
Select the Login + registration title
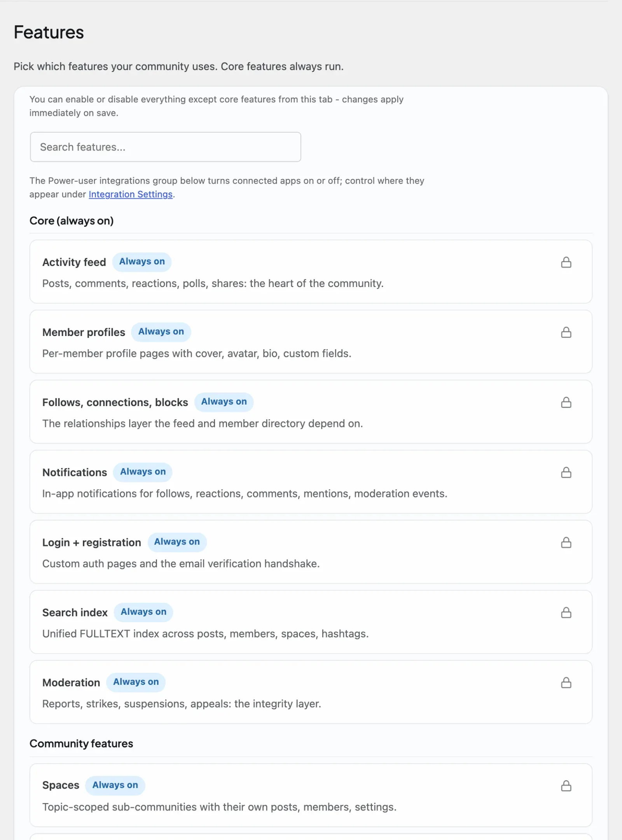click(92, 542)
